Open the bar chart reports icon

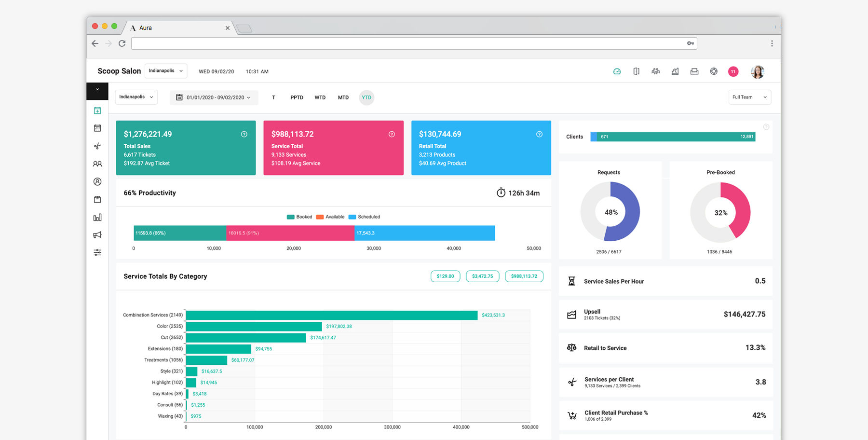tap(97, 217)
